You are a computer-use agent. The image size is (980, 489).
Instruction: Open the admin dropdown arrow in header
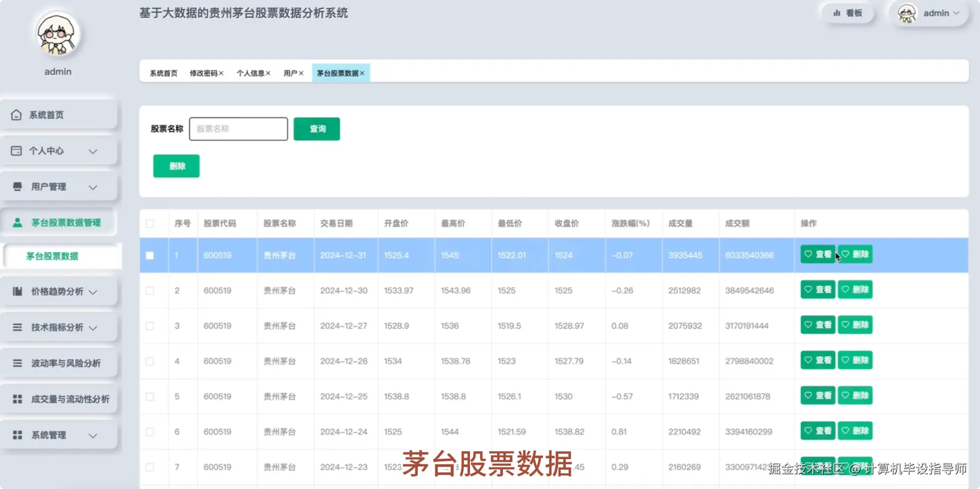[956, 13]
